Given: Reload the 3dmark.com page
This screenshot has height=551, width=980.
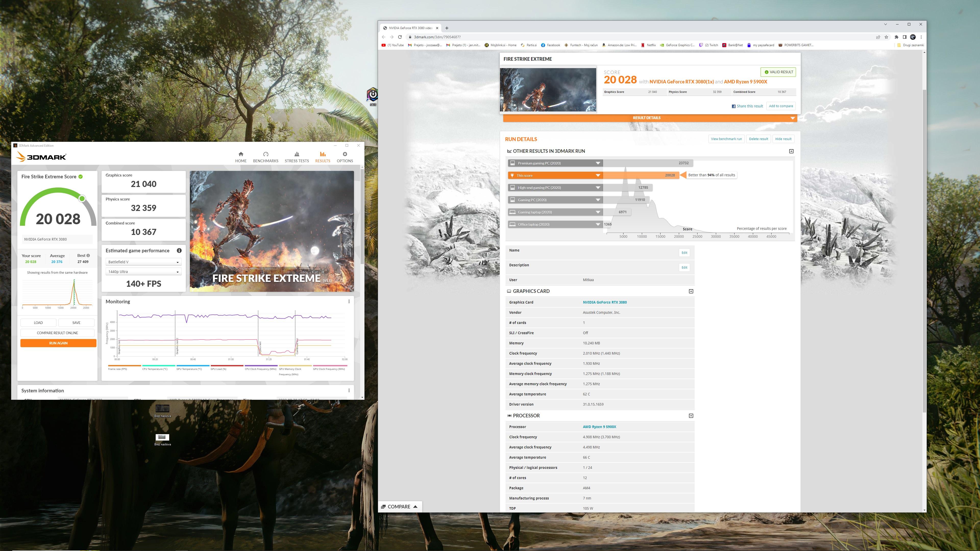Looking at the screenshot, I should (400, 37).
